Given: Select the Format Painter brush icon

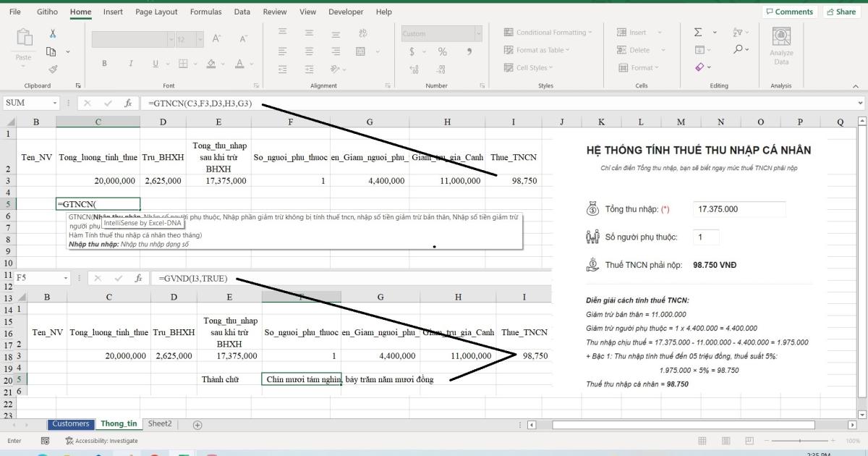Looking at the screenshot, I should click(53, 69).
